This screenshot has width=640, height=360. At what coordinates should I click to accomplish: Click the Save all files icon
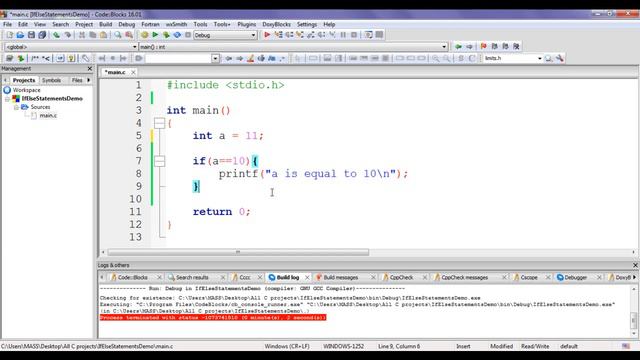(x=42, y=35)
